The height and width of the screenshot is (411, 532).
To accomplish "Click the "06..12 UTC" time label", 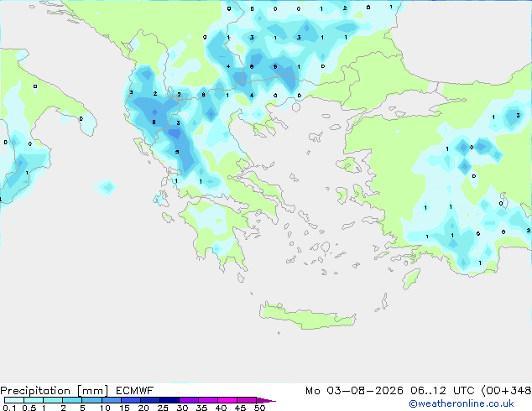I will point(442,391).
